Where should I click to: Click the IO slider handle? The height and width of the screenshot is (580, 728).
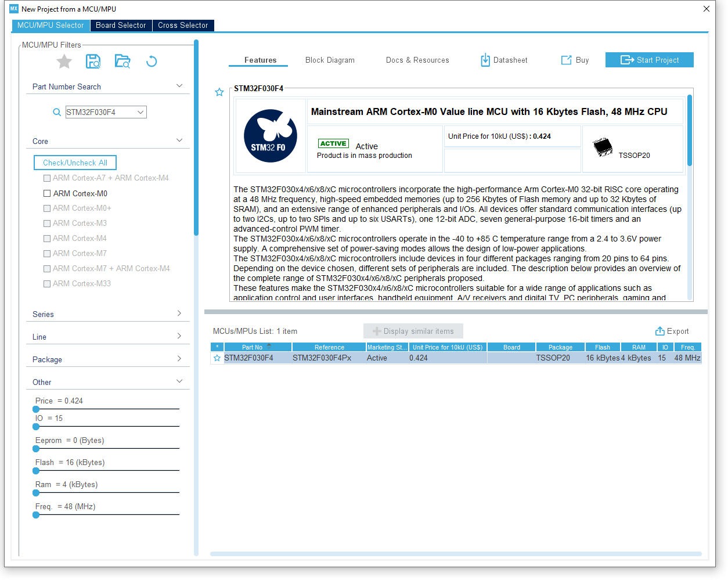pyautogui.click(x=36, y=427)
